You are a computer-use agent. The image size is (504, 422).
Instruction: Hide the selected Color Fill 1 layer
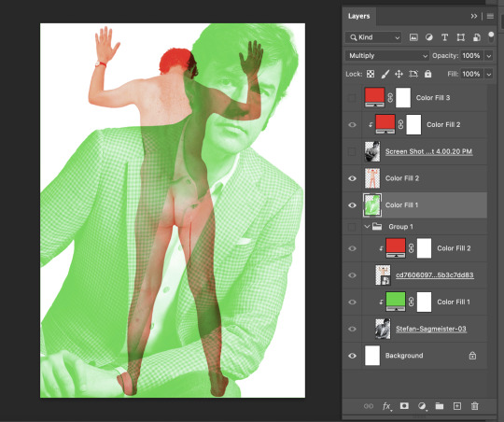click(x=352, y=205)
